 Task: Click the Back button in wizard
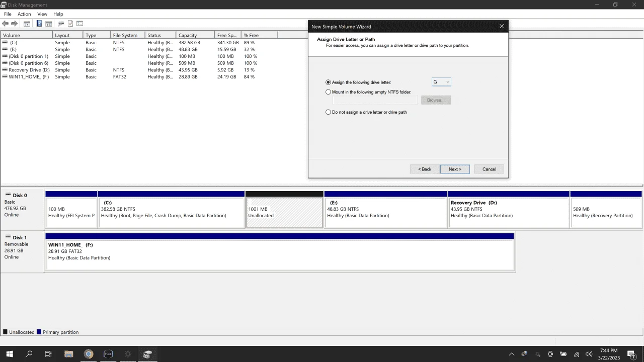(x=425, y=169)
